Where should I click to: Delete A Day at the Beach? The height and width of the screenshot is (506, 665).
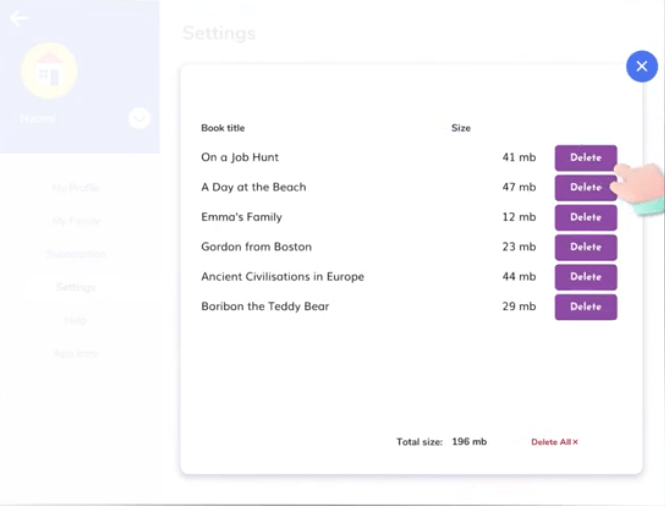[x=585, y=187]
